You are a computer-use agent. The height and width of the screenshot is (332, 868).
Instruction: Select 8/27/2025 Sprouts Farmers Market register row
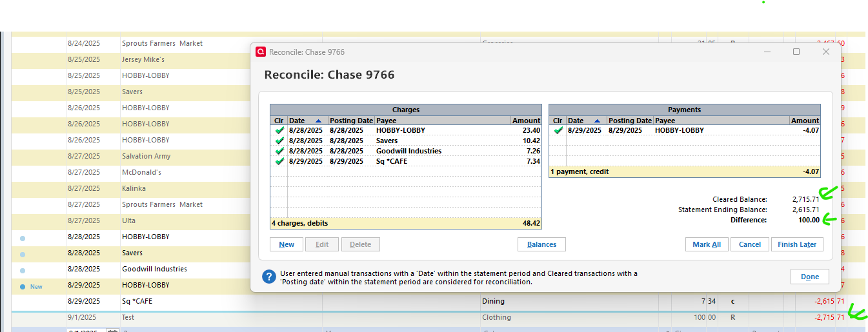[x=131, y=204]
